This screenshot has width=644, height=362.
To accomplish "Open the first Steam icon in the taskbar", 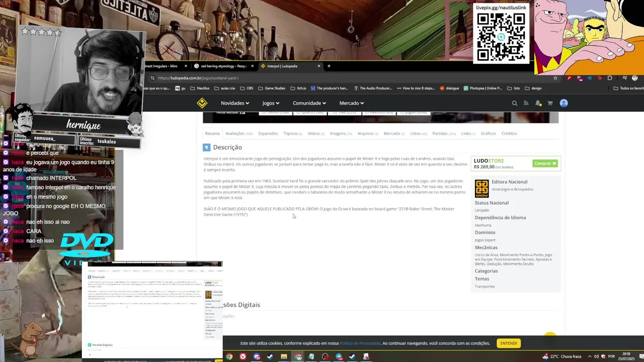I will click(270, 357).
